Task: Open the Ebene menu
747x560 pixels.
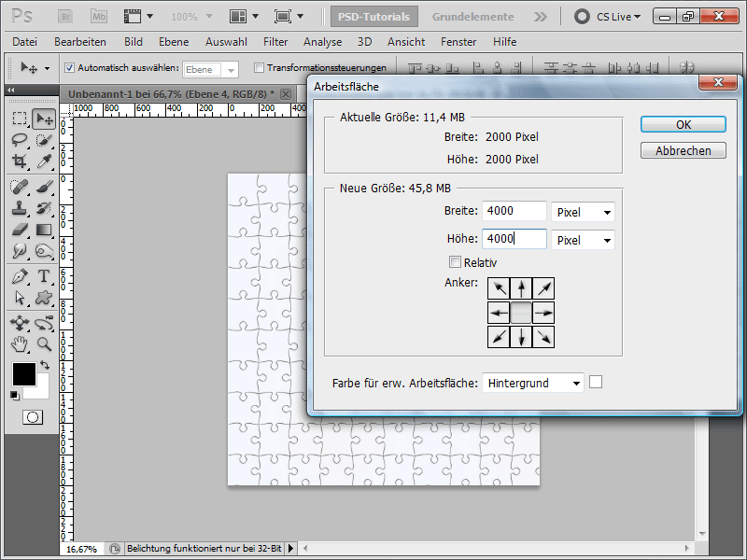Action: click(174, 42)
